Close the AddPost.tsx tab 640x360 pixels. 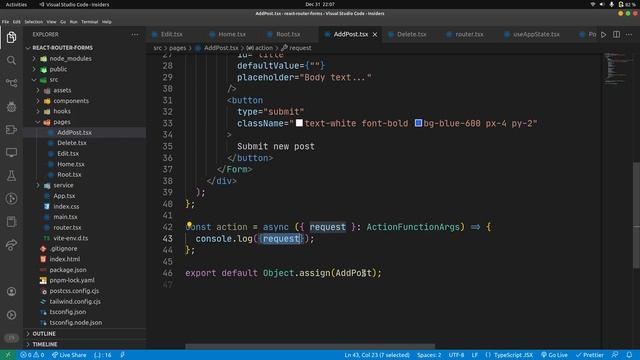point(375,35)
